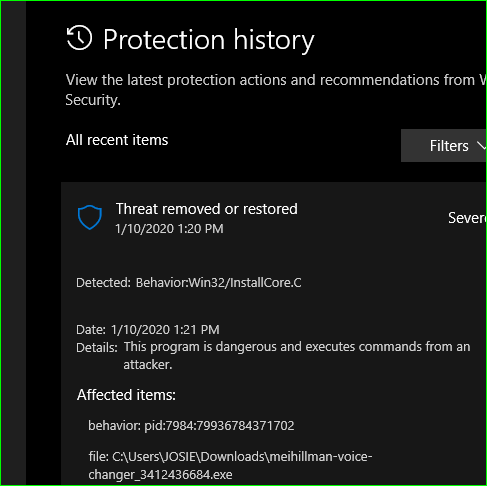This screenshot has height=486, width=487.
Task: Select the meihillman-voice-changer file path
Action: click(230, 465)
